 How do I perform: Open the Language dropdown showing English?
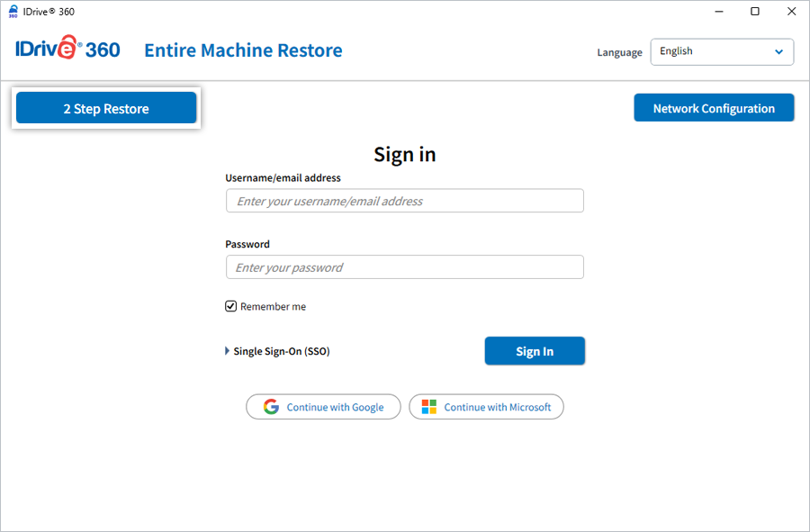click(x=722, y=51)
